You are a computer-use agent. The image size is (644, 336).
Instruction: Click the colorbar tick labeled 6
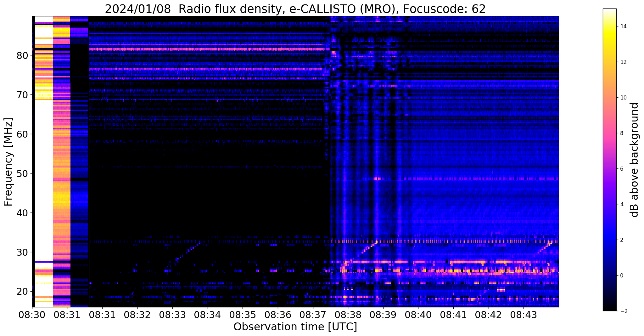[621, 169]
